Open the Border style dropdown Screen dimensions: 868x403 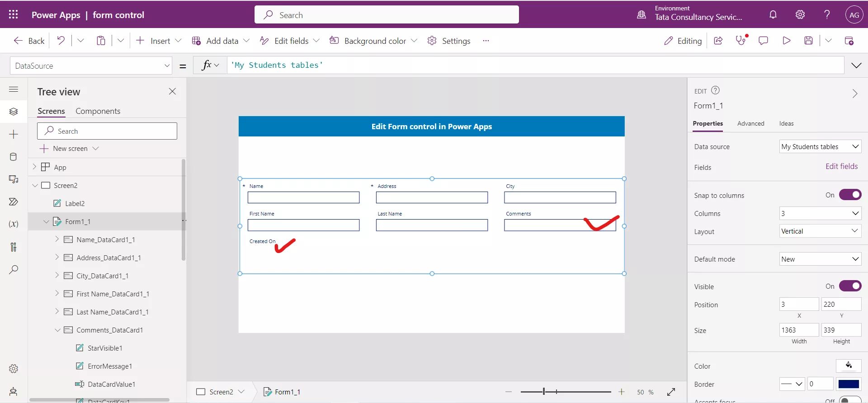792,384
